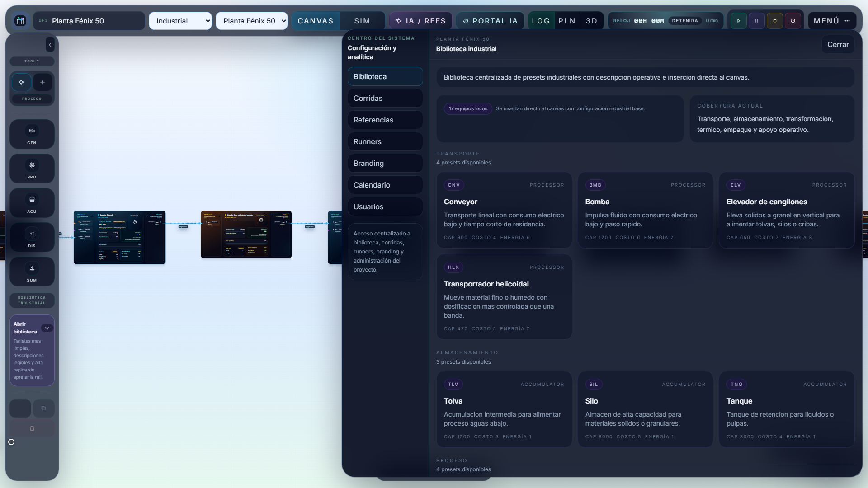This screenshot has width=868, height=488.
Task: Click the TNQ tag on Tanque
Action: coord(736,384)
